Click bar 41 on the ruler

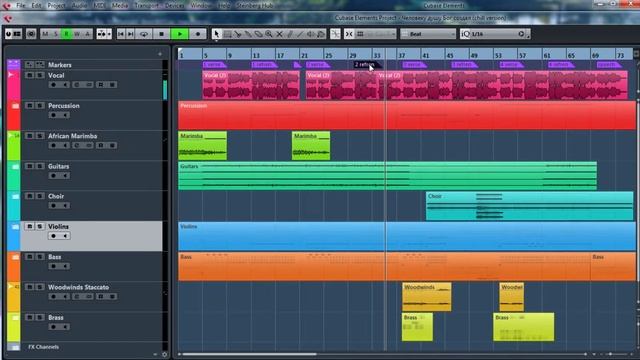coord(426,56)
